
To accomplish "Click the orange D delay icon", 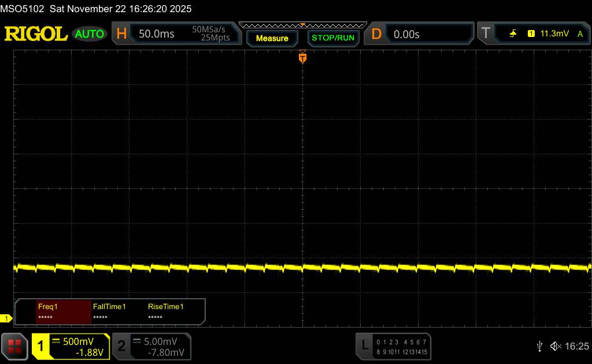I will (376, 34).
